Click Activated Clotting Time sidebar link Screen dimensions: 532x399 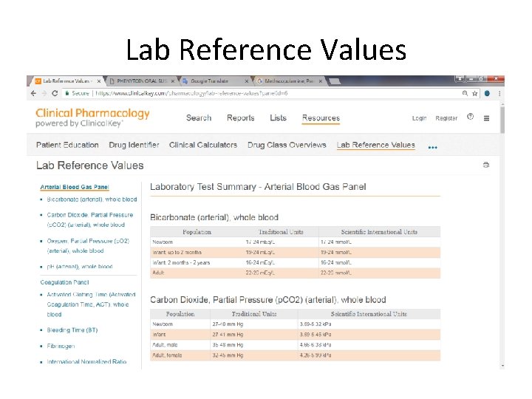[91, 304]
